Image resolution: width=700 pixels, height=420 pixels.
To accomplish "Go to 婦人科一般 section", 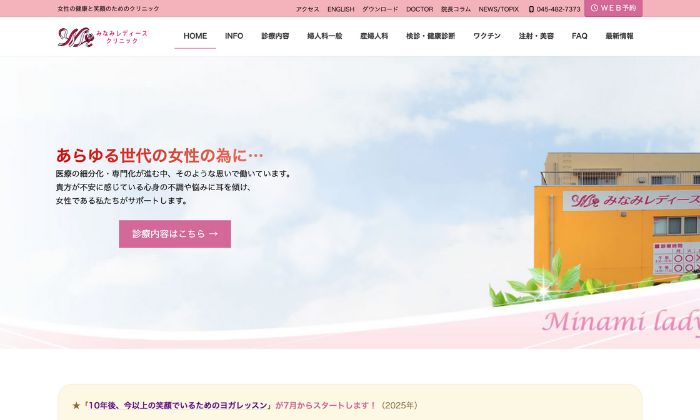I will (324, 36).
